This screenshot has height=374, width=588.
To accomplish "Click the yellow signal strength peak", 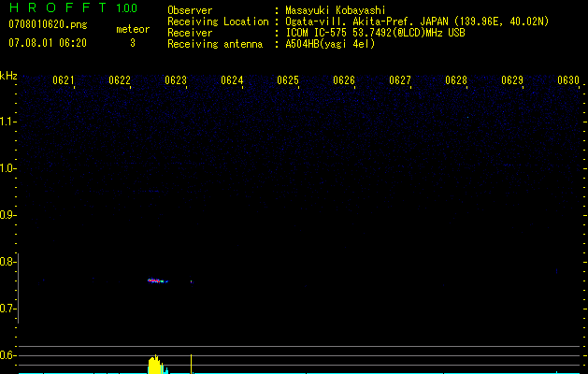I will pos(157,365).
